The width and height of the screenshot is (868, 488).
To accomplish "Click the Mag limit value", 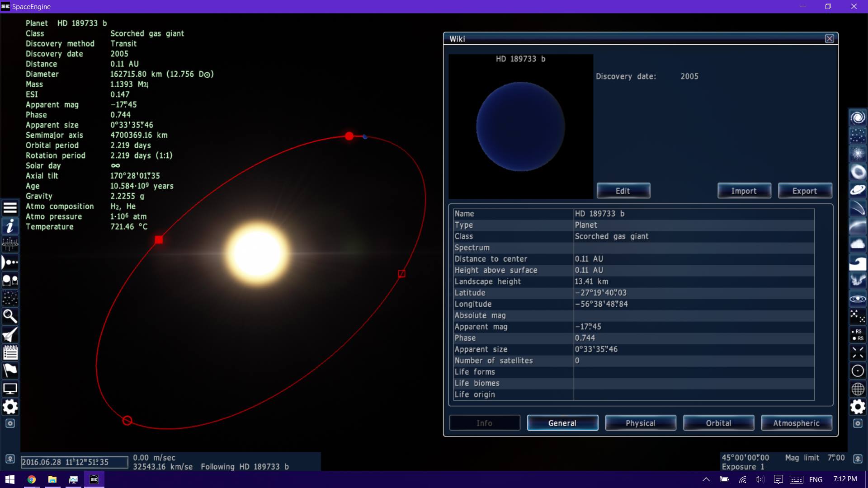I will (x=836, y=458).
